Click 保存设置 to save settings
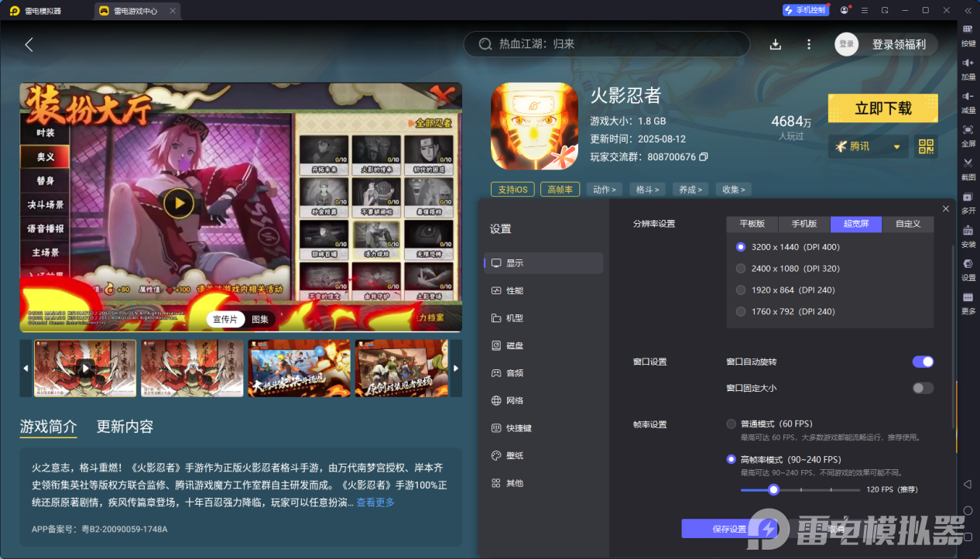 point(729,529)
